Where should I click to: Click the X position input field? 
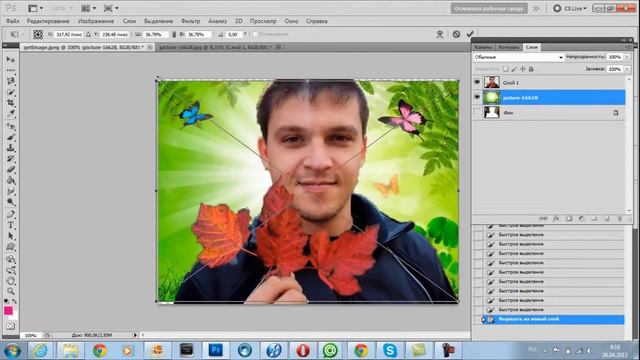(x=69, y=35)
